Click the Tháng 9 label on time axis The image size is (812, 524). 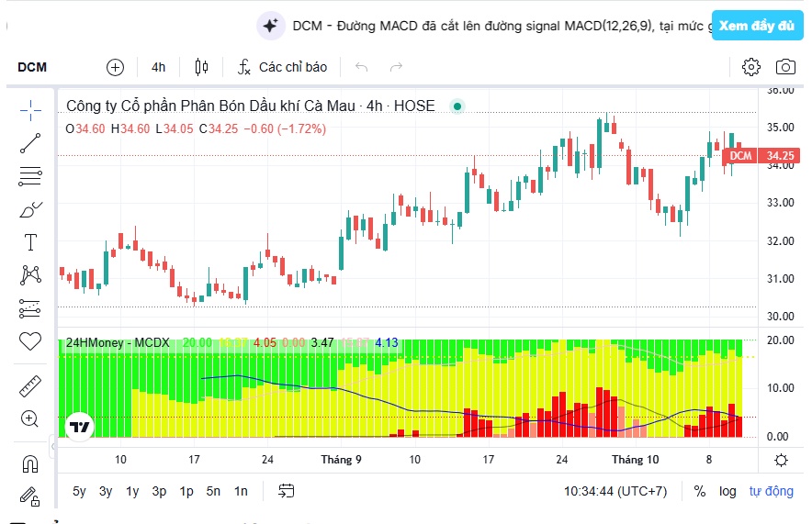pyautogui.click(x=342, y=460)
